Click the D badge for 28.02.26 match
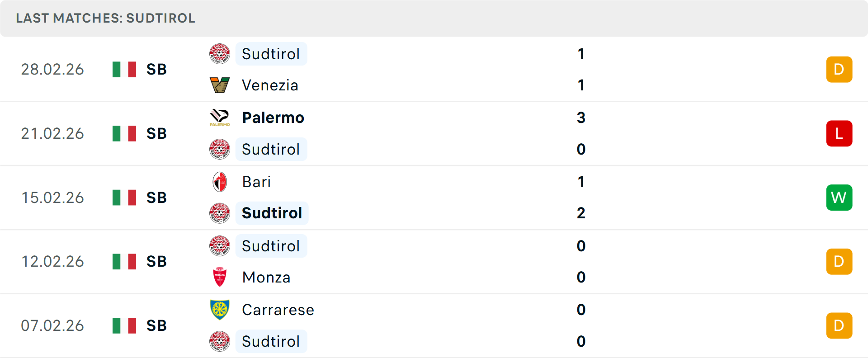 (839, 69)
